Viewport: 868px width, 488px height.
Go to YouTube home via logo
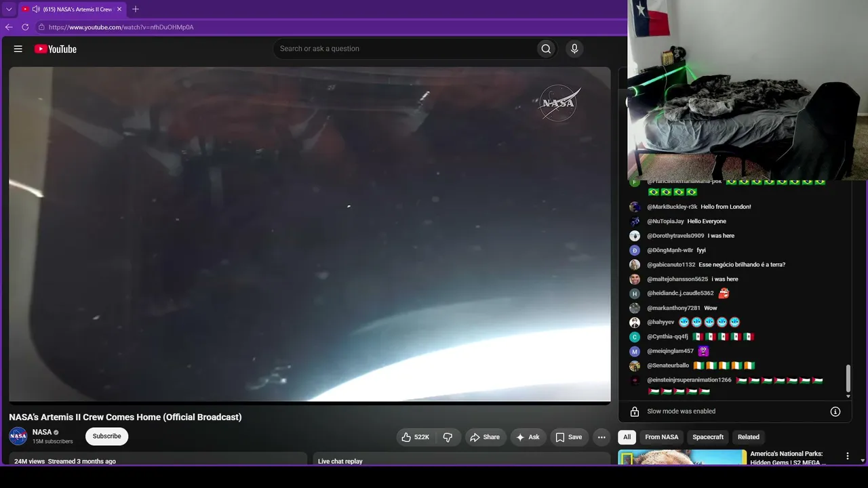pyautogui.click(x=56, y=49)
